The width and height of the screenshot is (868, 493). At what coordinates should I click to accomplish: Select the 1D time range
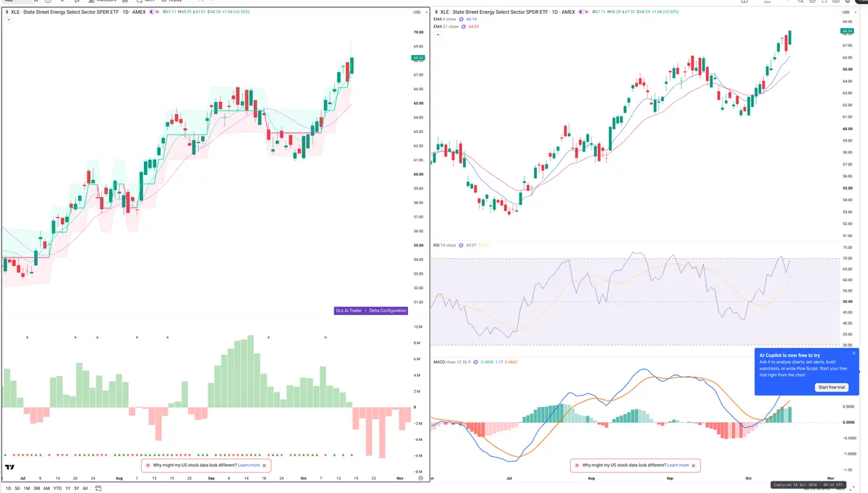coord(8,489)
